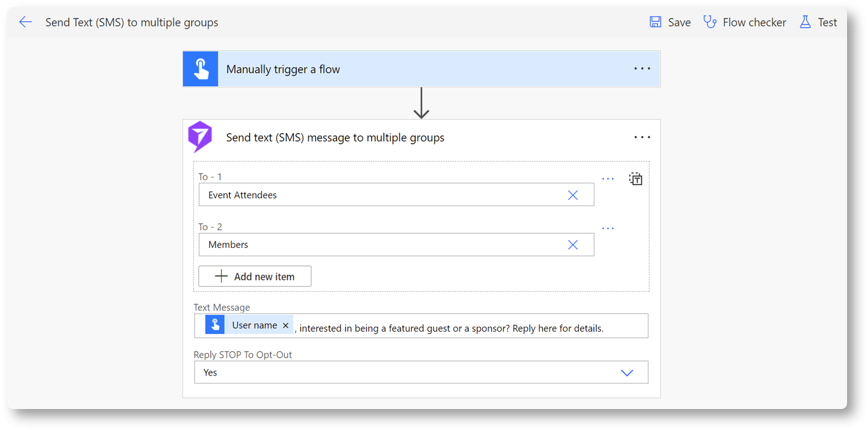Clear the Members value

pyautogui.click(x=573, y=245)
